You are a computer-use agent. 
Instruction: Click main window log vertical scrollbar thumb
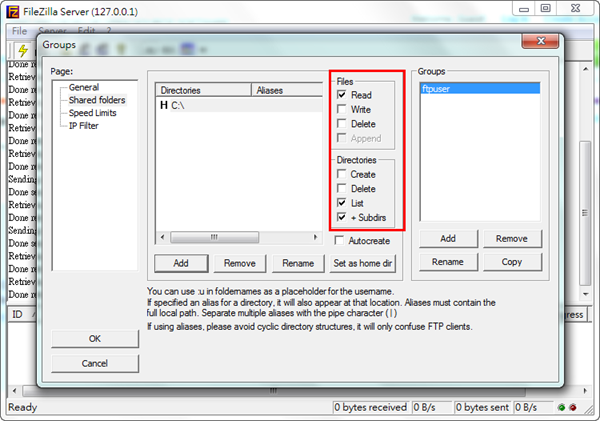(x=585, y=213)
